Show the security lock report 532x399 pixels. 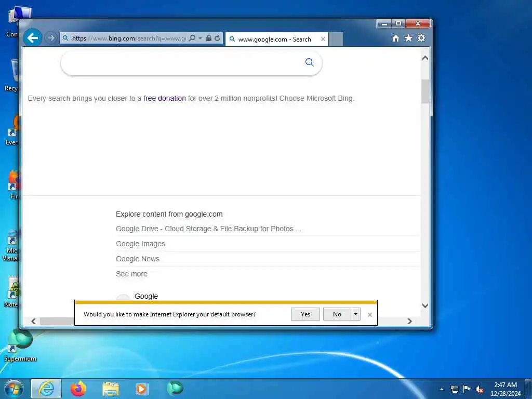[209, 38]
